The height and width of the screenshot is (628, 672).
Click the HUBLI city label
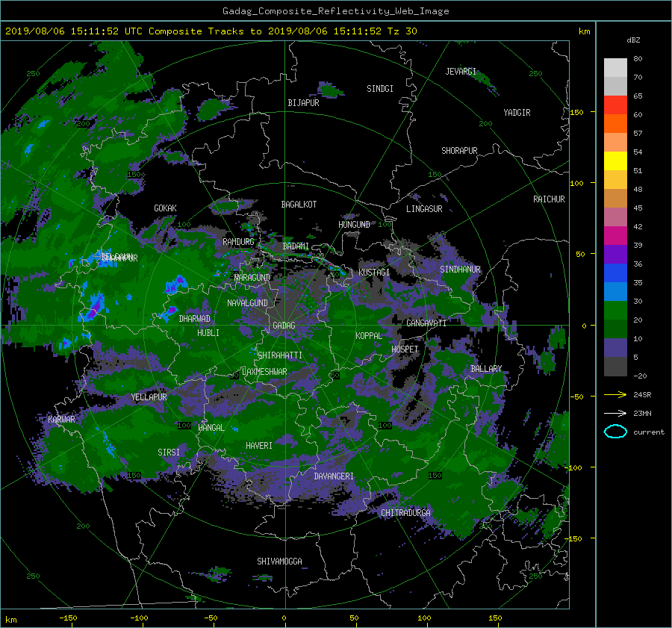(x=208, y=333)
